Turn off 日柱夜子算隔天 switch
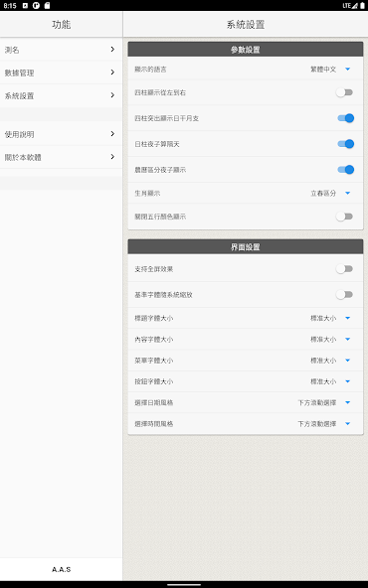Viewport: 368px width, 588px height. tap(345, 144)
